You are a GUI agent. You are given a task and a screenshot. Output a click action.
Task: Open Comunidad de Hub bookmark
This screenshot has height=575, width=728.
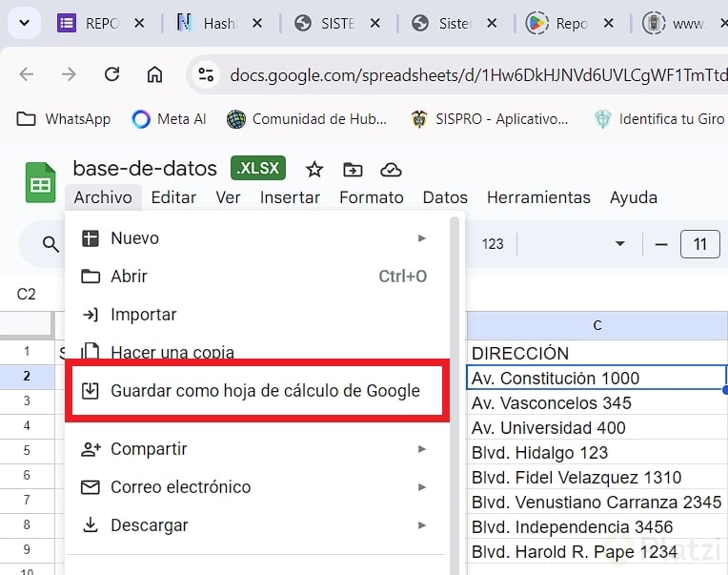click(307, 119)
